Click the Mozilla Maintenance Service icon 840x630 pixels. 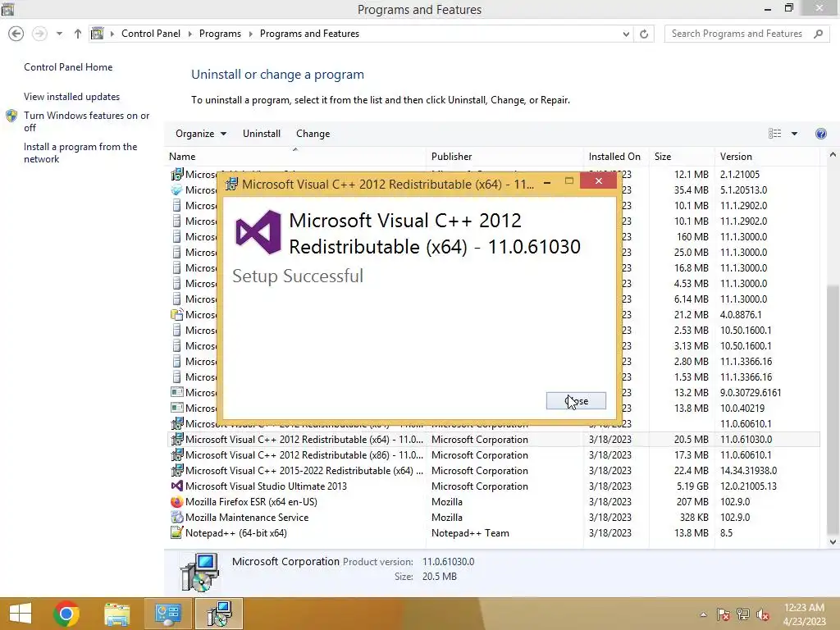(177, 518)
